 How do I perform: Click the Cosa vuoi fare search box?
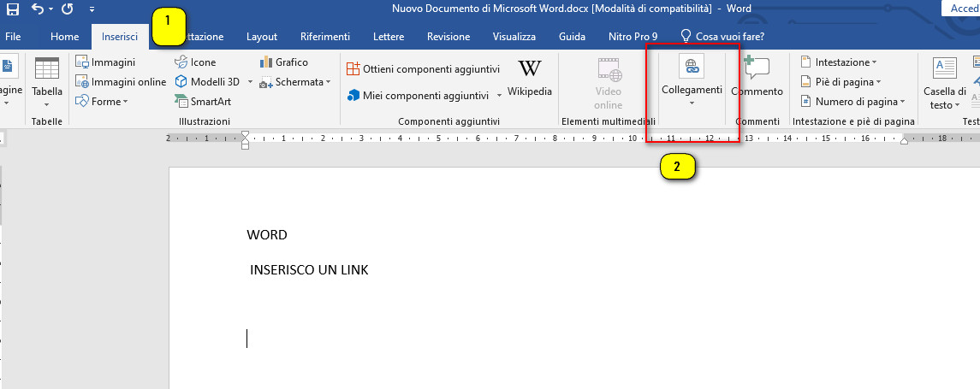tap(722, 37)
